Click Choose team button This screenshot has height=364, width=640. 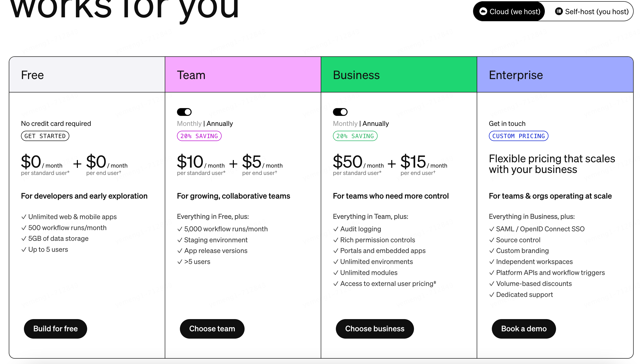coord(212,328)
